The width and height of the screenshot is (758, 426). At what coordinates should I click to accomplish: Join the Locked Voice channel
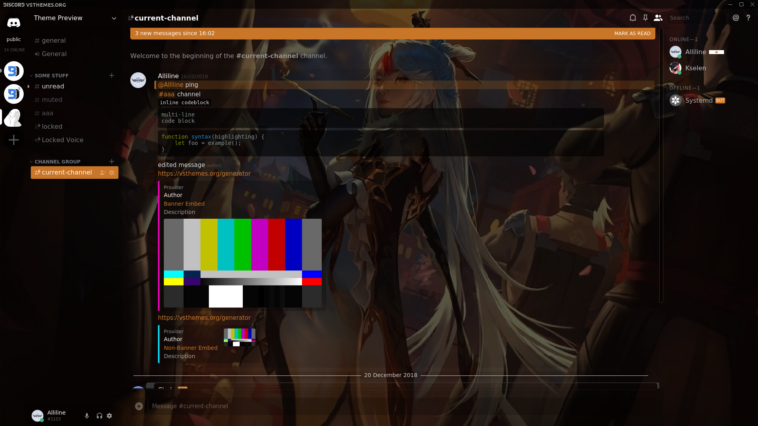pyautogui.click(x=62, y=140)
